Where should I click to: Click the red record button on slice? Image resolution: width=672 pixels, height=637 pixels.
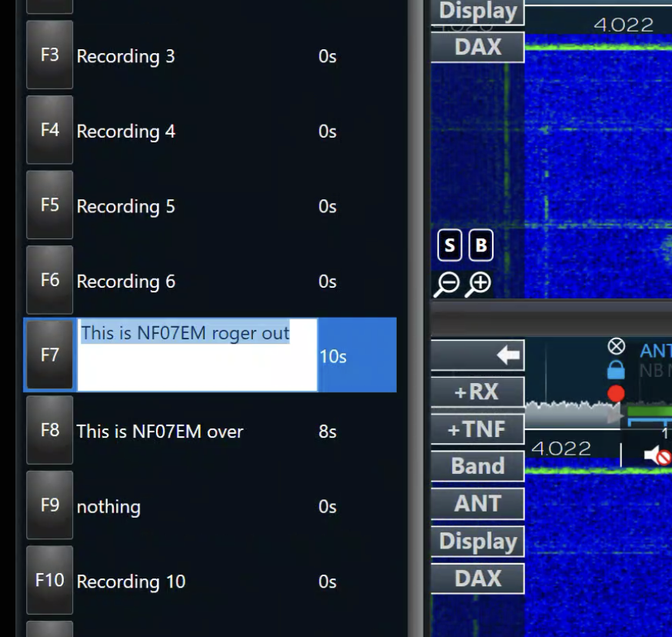[616, 393]
